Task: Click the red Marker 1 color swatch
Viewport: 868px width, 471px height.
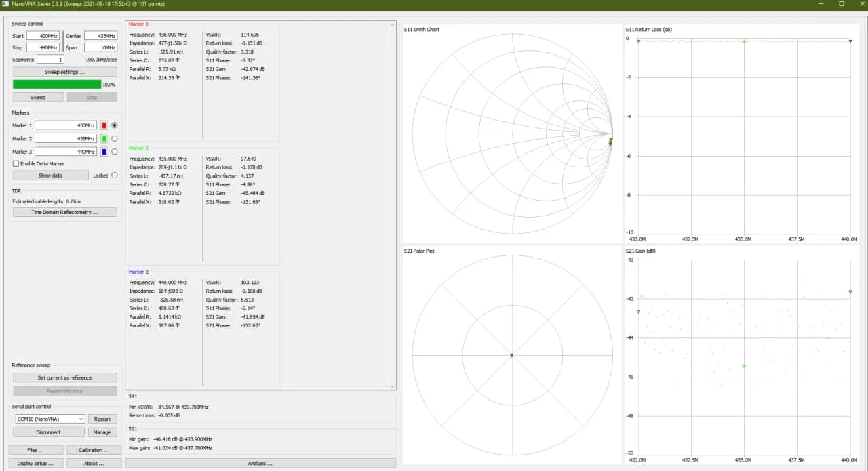Action: pyautogui.click(x=104, y=125)
